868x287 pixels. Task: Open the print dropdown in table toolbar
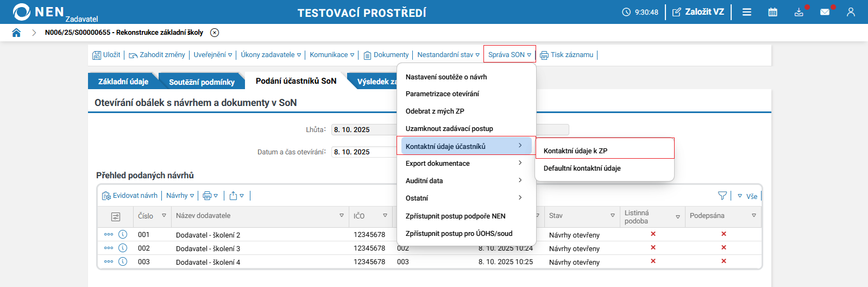[210, 196]
